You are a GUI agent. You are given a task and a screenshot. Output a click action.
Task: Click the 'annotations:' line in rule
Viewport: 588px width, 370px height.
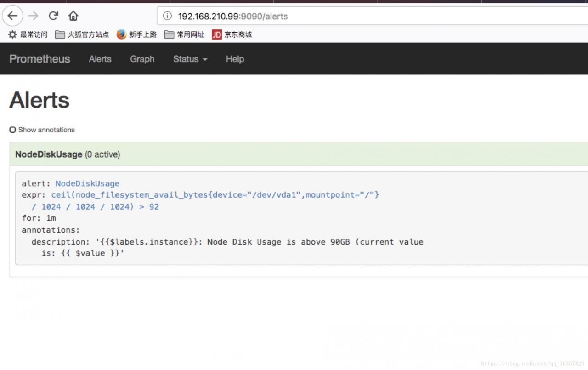point(51,230)
